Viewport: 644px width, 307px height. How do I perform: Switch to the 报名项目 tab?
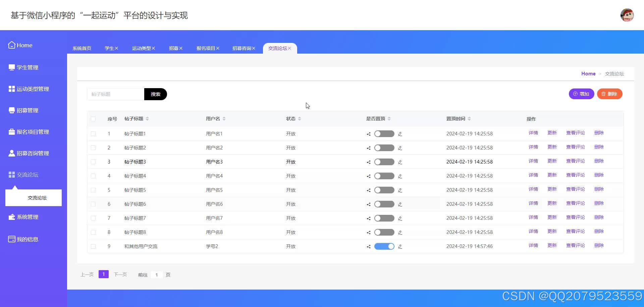(x=206, y=48)
